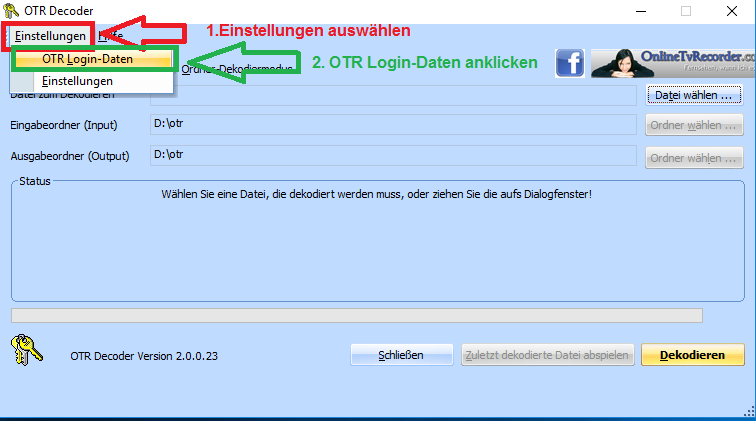Click the decoding progress bar
The height and width of the screenshot is (421, 756).
pyautogui.click(x=356, y=315)
